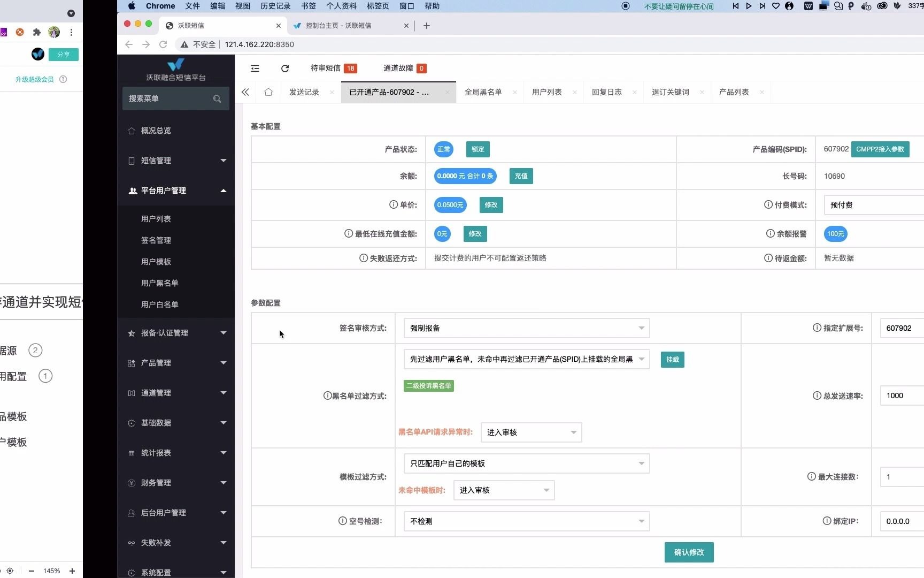Click the Apple menu icon

click(132, 6)
